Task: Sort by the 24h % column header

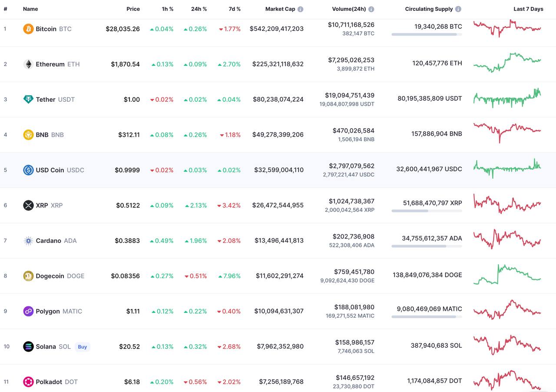Action: 199,9
